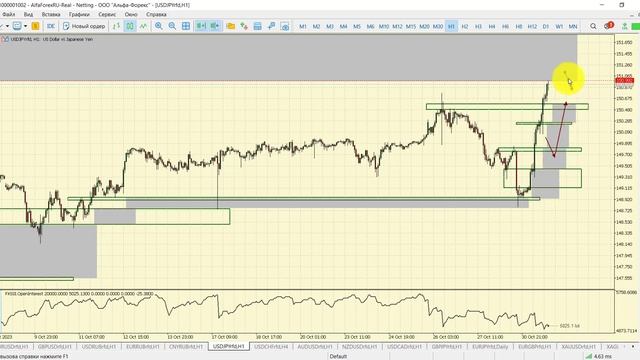Click the Default profile status entry
640x360 pixels.
[338, 356]
